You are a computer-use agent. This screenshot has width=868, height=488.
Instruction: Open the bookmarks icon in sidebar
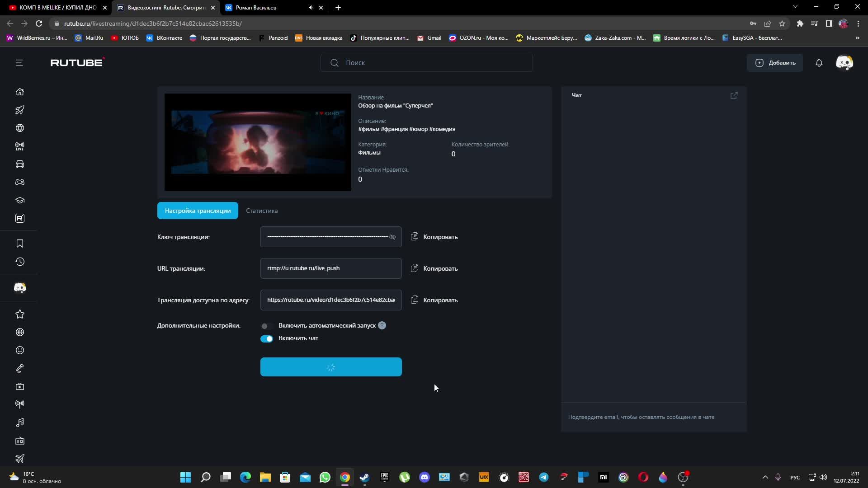tap(19, 244)
